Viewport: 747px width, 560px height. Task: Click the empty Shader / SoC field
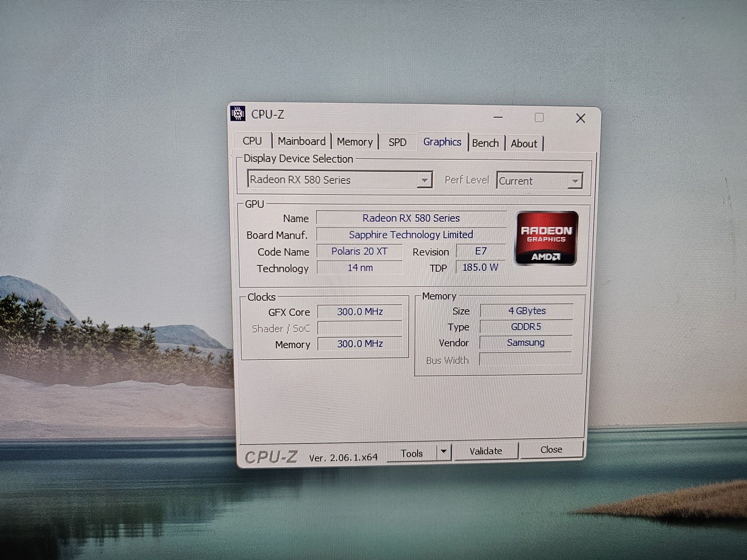[x=360, y=328]
